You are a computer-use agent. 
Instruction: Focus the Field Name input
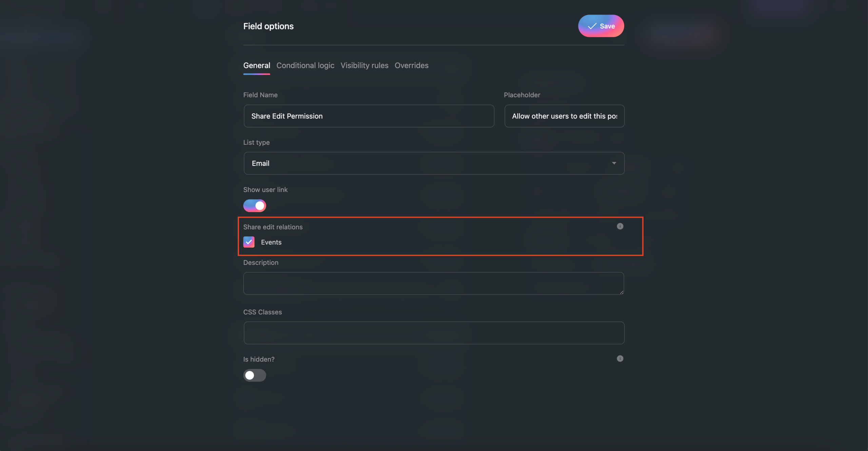pyautogui.click(x=369, y=116)
